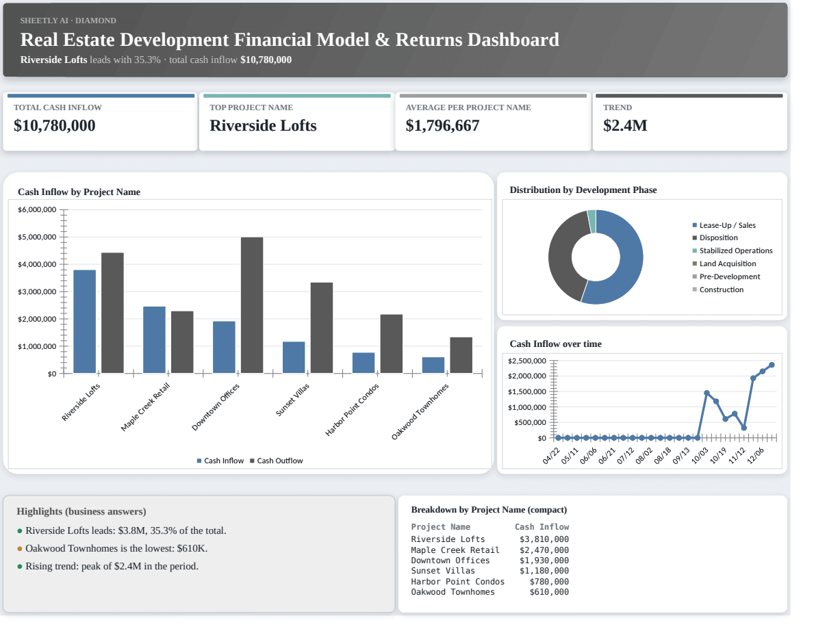Click the Project Name column header
Screen dimensions: 840x631
click(x=441, y=527)
